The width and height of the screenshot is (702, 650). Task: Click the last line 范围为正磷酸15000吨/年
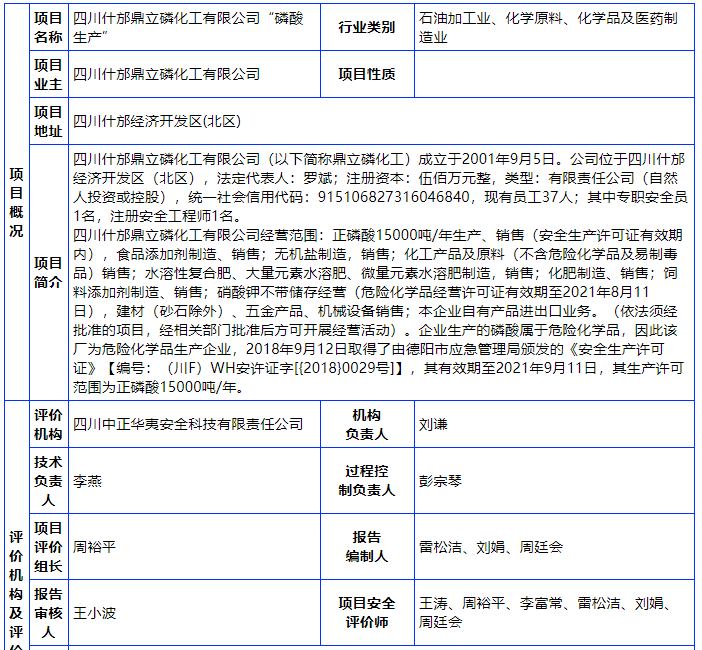(x=159, y=387)
